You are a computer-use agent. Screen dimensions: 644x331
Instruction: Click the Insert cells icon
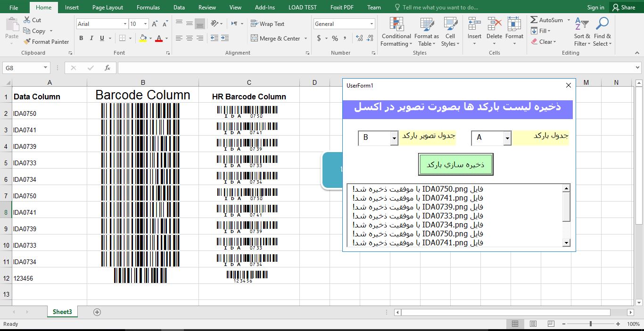coord(474,24)
